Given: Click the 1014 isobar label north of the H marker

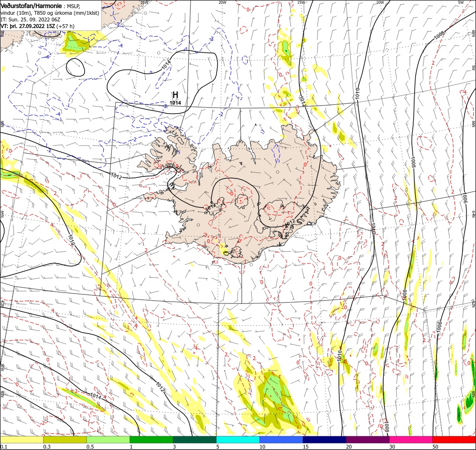Looking at the screenshot, I should pos(166,65).
